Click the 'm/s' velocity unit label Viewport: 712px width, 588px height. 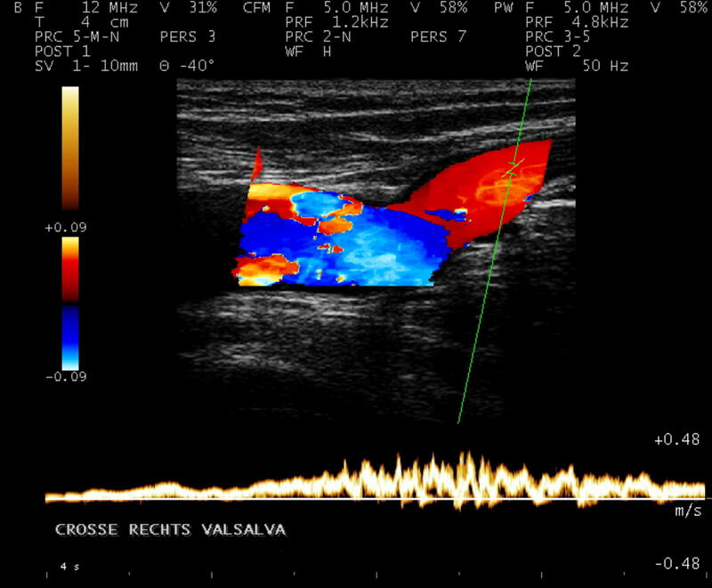(x=688, y=511)
